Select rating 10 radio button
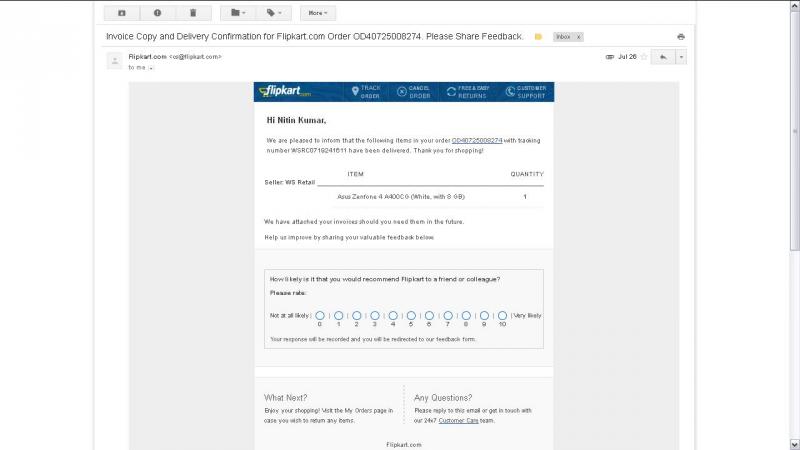Screen dimensions: 800x450 pyautogui.click(x=503, y=316)
